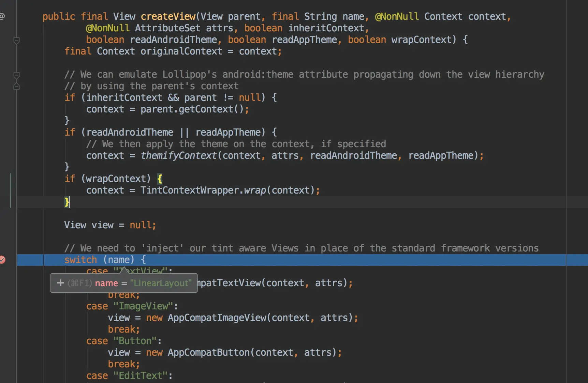Click comment 'We then apply the theme'
Viewport: 588px width, 383px height.
[236, 144]
